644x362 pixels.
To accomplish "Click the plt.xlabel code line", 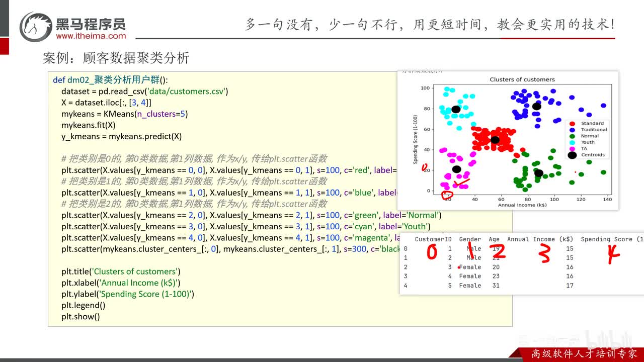I will pyautogui.click(x=121, y=283).
